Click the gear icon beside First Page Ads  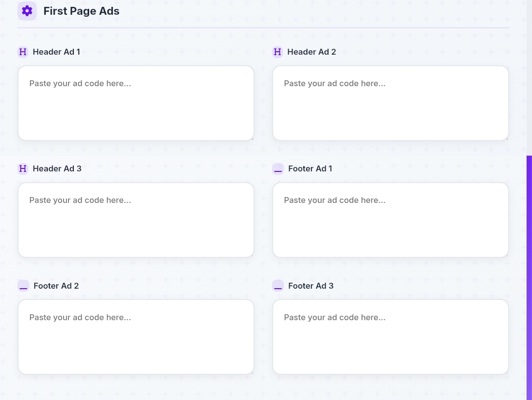tap(27, 11)
